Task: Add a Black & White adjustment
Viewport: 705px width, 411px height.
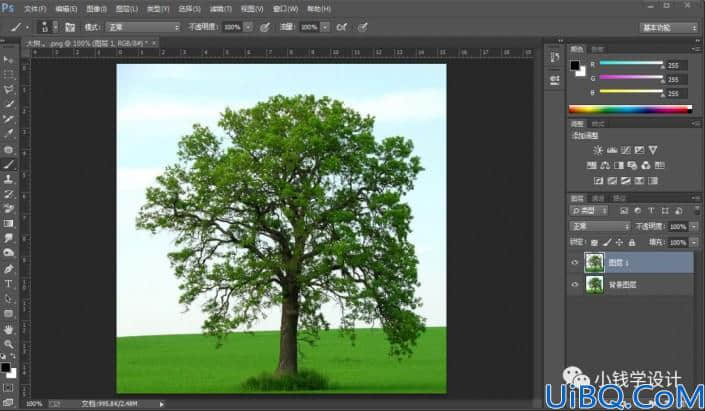Action: [x=619, y=165]
